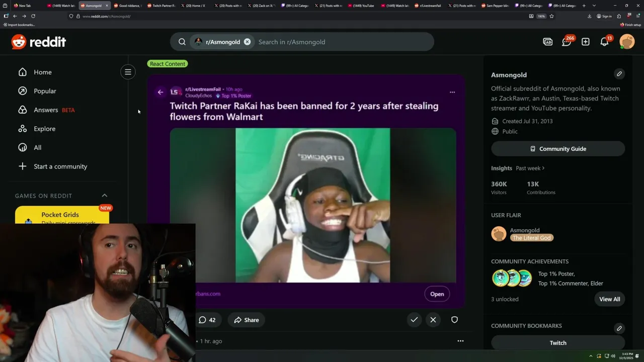The height and width of the screenshot is (362, 644).
Task: Collapse the left navigation sidebar
Action: (128, 72)
